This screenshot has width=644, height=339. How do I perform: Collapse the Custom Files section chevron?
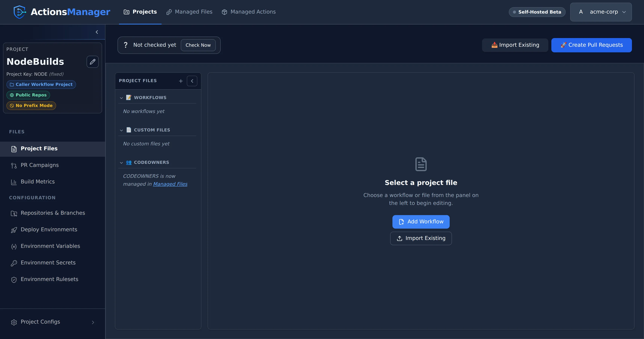[x=121, y=130]
